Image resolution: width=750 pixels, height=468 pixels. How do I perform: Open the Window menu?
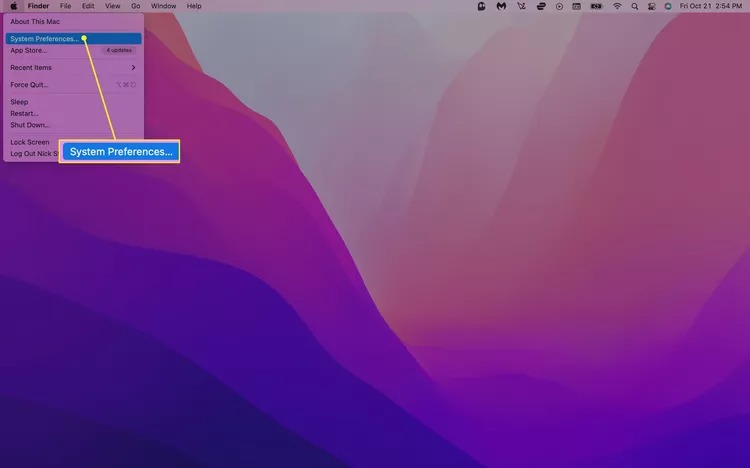(x=164, y=6)
